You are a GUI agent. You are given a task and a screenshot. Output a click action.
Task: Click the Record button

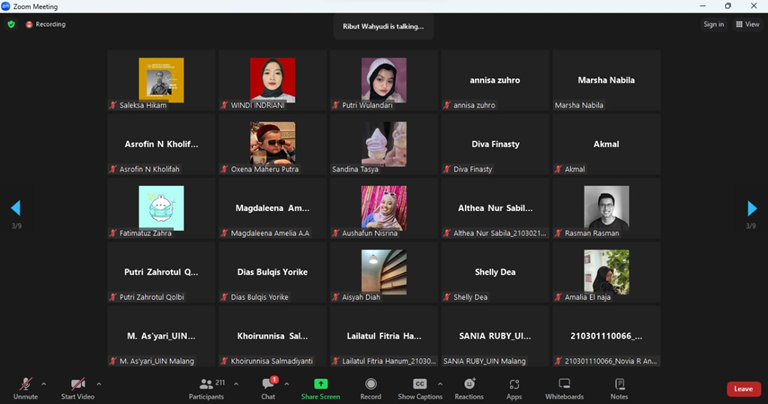pyautogui.click(x=370, y=387)
